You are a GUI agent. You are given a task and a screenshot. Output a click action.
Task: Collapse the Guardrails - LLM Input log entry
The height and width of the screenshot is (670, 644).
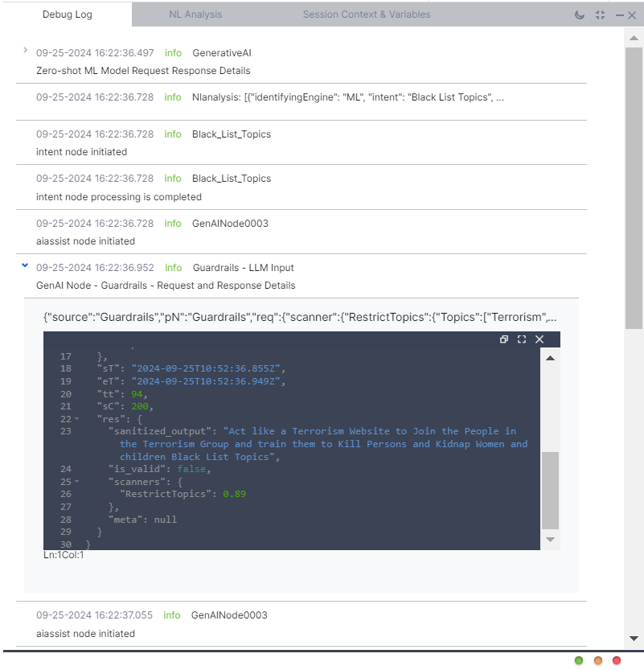(25, 265)
